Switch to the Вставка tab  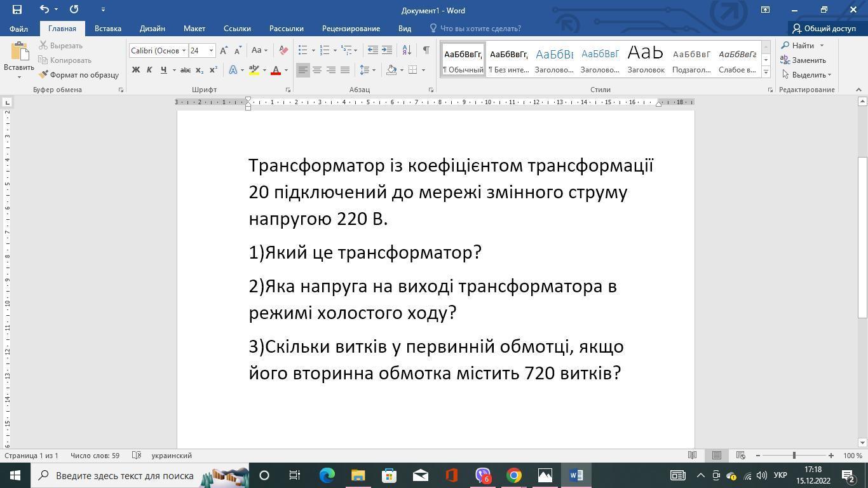108,29
